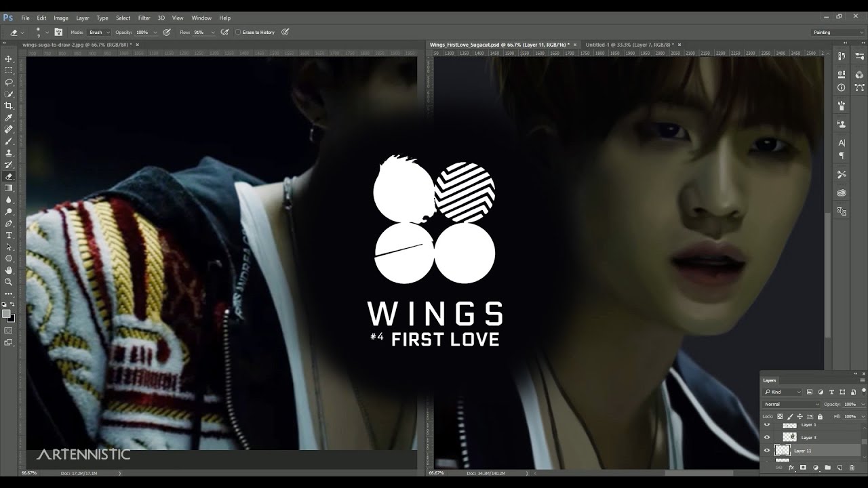The image size is (868, 488).
Task: Delete layer with trash icon
Action: tap(852, 468)
